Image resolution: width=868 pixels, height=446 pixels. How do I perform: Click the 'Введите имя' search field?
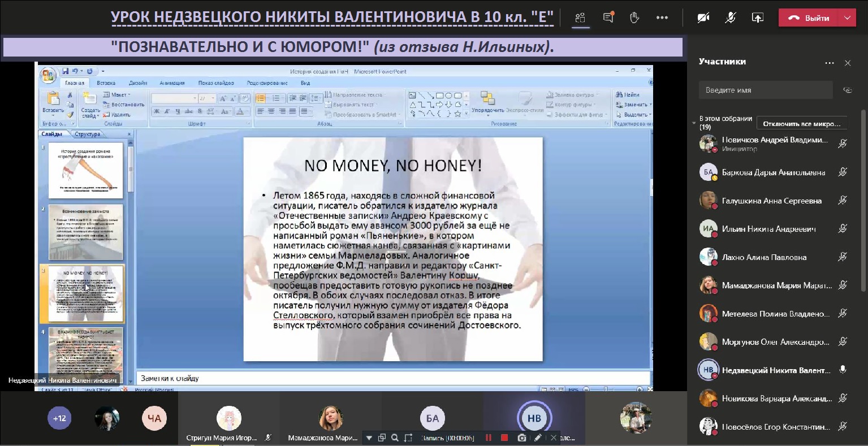click(766, 90)
